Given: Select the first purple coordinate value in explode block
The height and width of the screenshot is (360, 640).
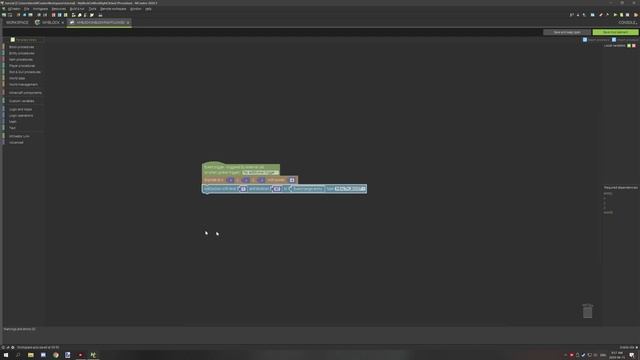Looking at the screenshot, I should coord(230,180).
